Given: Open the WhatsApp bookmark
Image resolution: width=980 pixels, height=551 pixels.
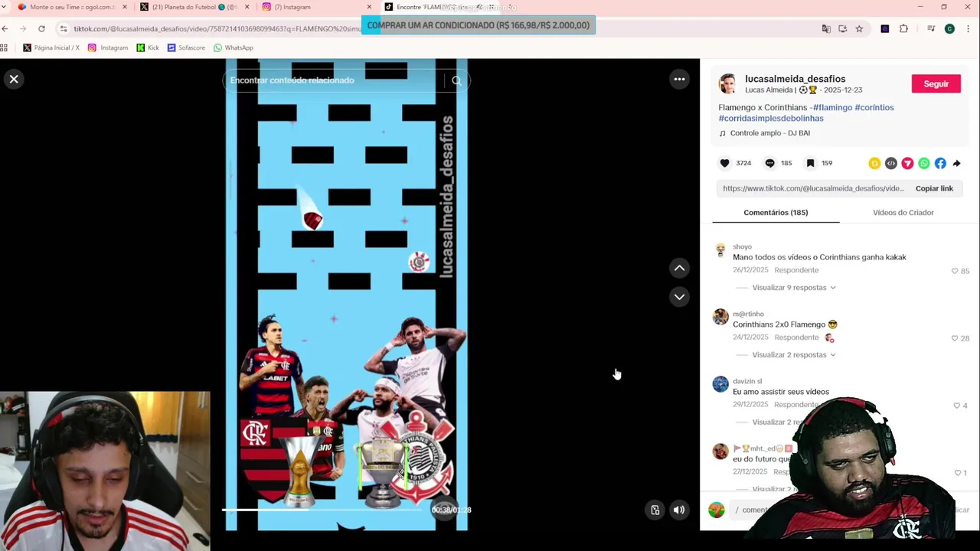Looking at the screenshot, I should click(234, 47).
